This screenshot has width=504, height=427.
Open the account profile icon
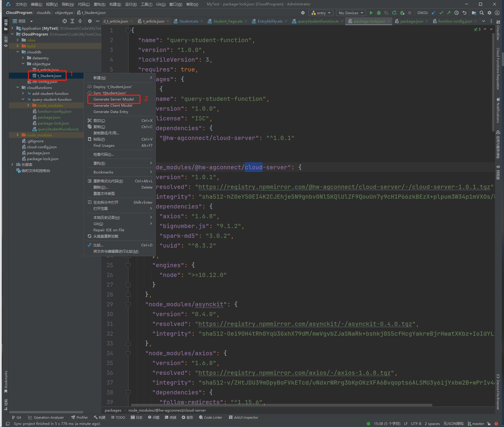click(x=497, y=13)
